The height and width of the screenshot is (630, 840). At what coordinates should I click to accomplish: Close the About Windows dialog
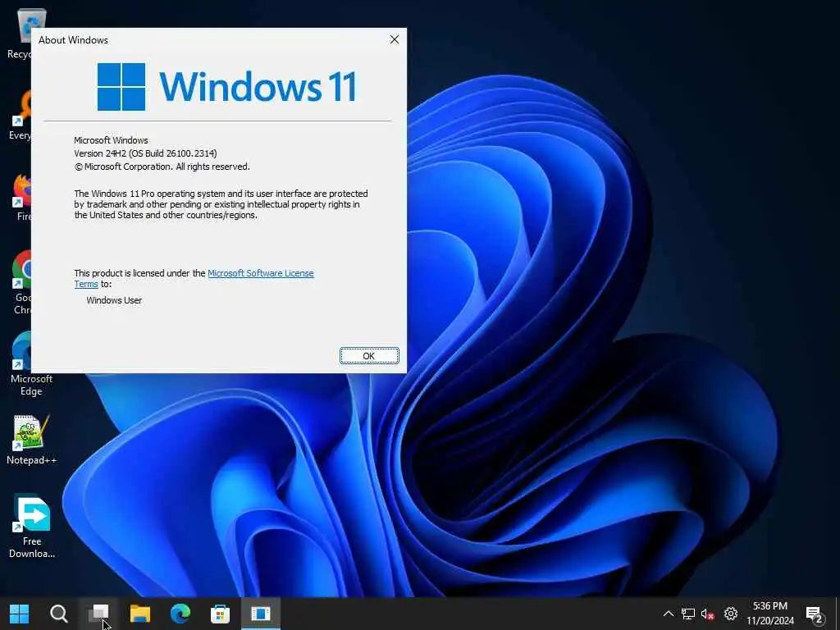(395, 39)
